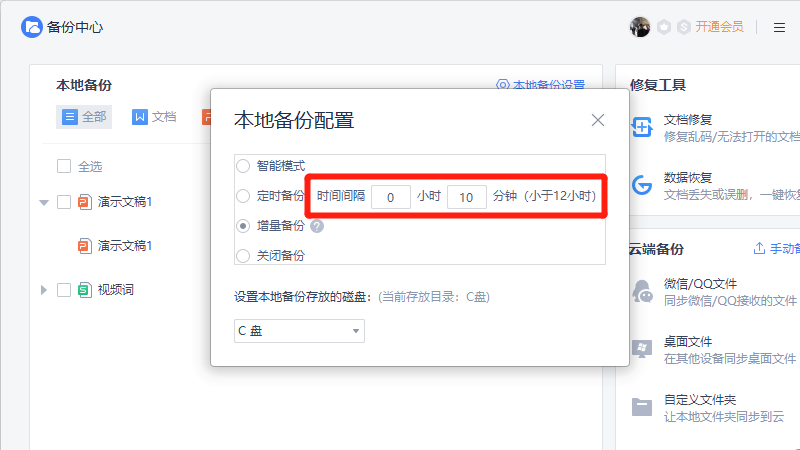Select the 智能模式 radio button
This screenshot has width=800, height=450.
pos(242,165)
